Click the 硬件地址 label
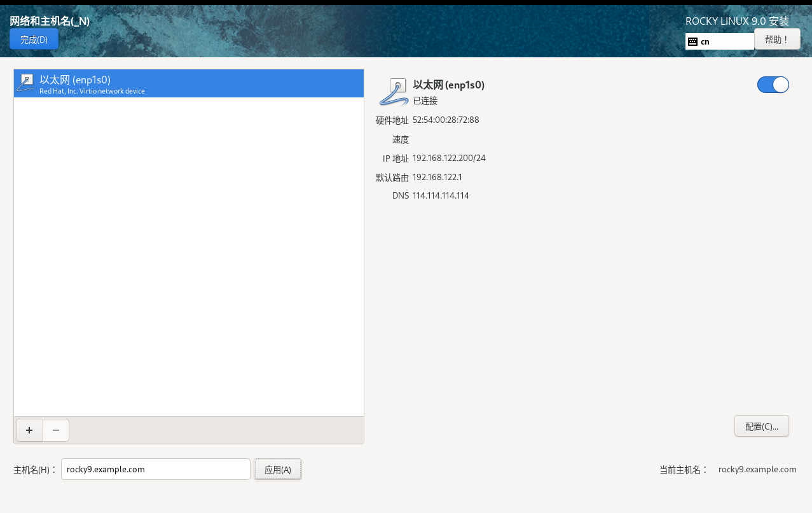This screenshot has height=513, width=812. coord(392,120)
